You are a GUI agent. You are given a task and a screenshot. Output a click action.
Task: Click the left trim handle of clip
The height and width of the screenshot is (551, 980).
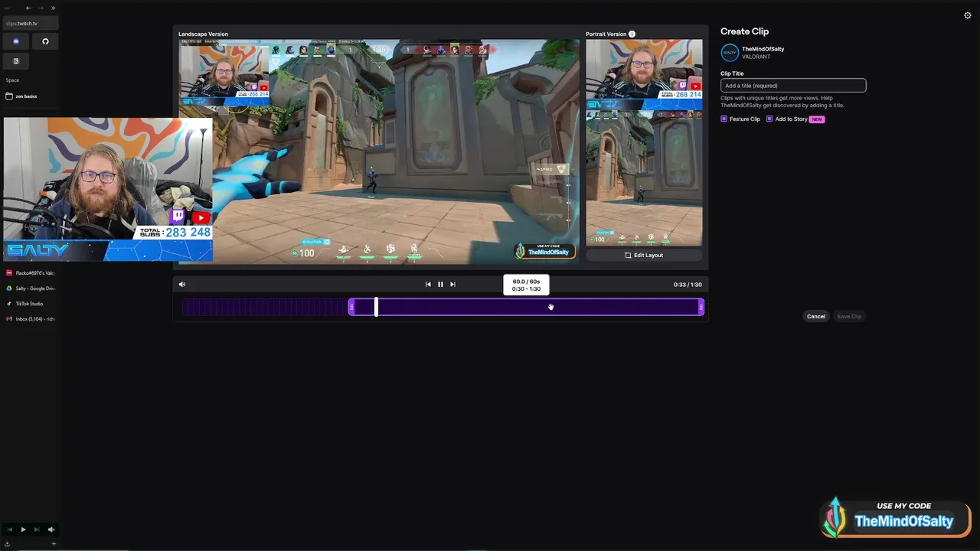click(x=351, y=308)
